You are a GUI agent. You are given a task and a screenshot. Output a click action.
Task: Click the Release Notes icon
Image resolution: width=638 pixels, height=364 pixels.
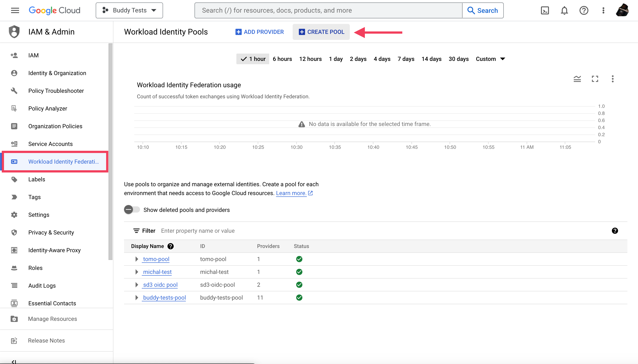[14, 341]
